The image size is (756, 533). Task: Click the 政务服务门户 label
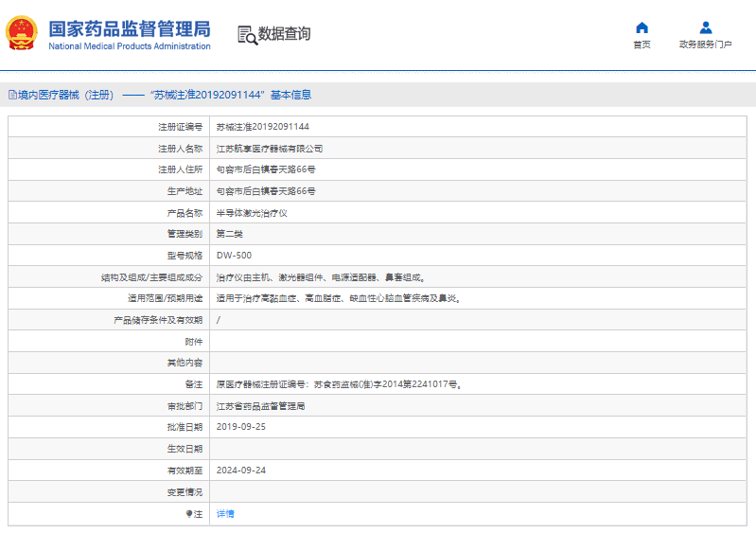705,44
